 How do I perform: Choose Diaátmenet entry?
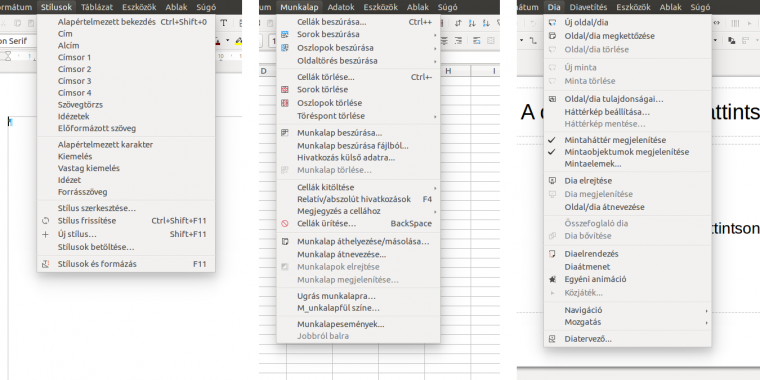[628, 267]
